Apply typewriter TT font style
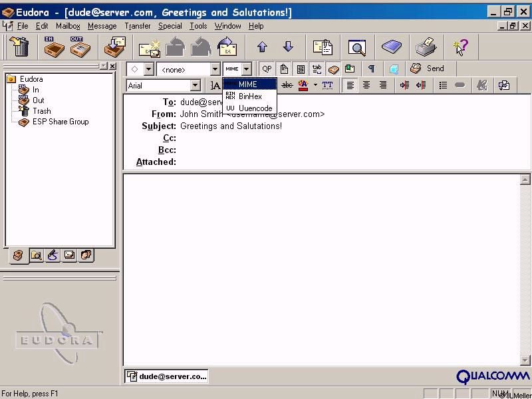Image resolution: width=532 pixels, height=399 pixels. tap(327, 85)
